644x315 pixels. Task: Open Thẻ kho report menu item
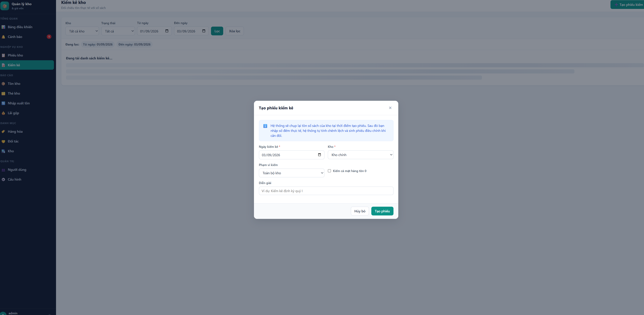27,93
